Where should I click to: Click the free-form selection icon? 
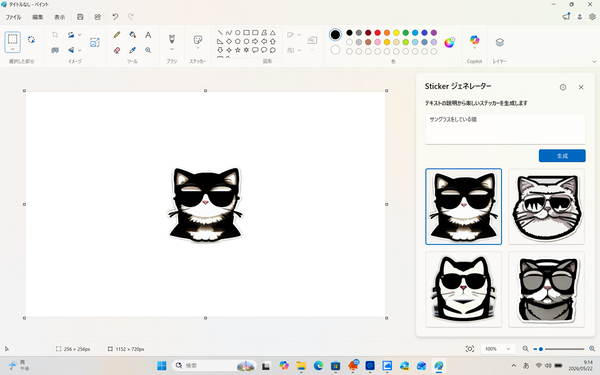(x=31, y=39)
